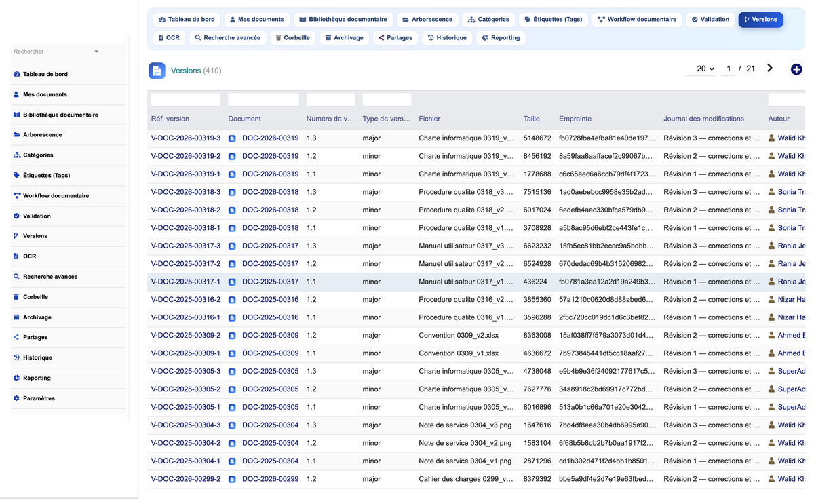Open document DOC-2025-00316 in row V-DOC-2025-00316-1
814x504 pixels.
(270, 317)
